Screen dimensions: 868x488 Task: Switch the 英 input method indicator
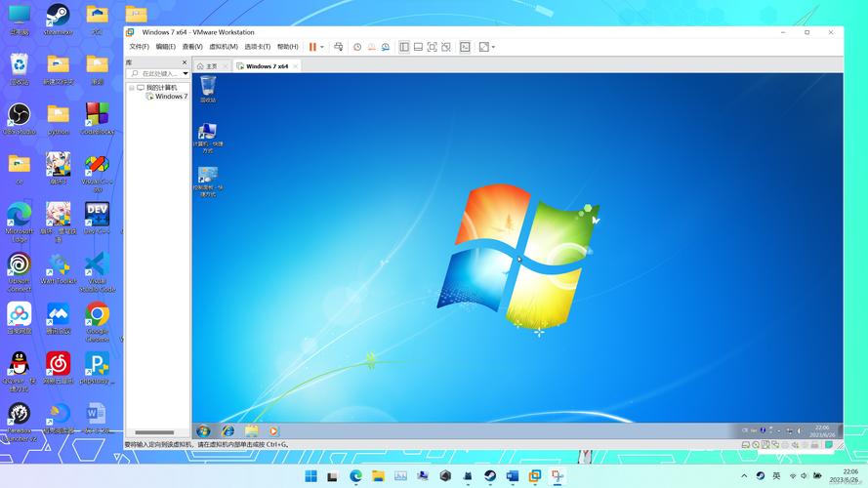(x=776, y=476)
